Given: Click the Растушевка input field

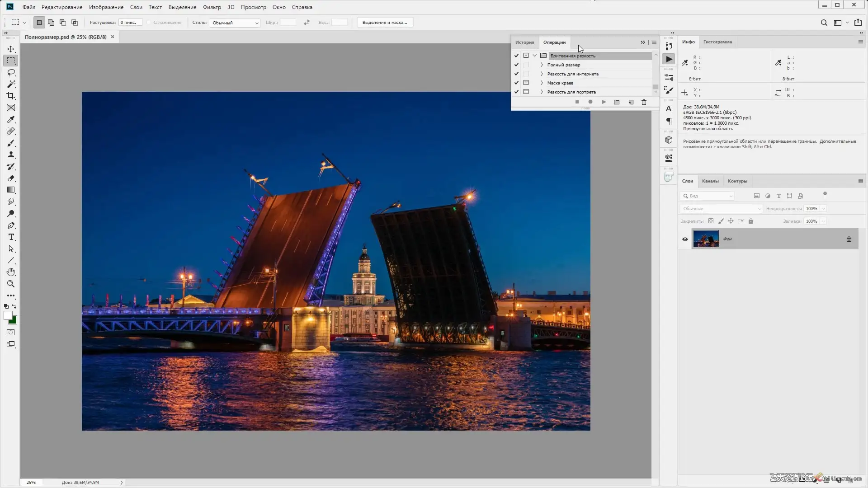Looking at the screenshot, I should click(x=130, y=23).
